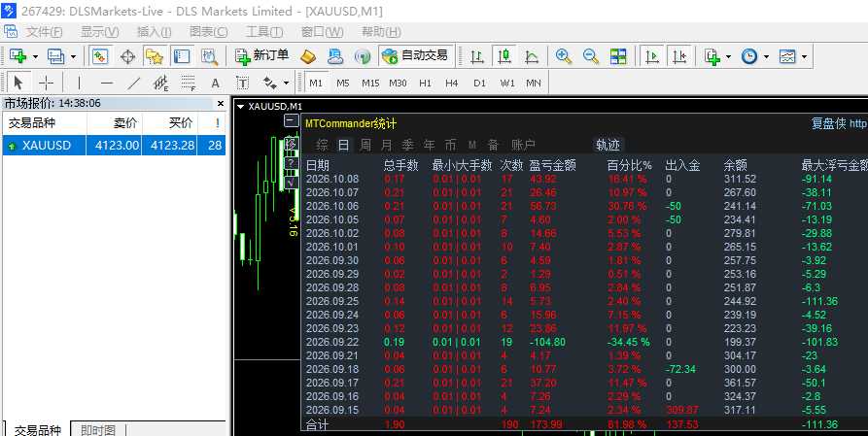The image size is (868, 436).
Task: Select the arrow cursor tool
Action: (x=18, y=83)
